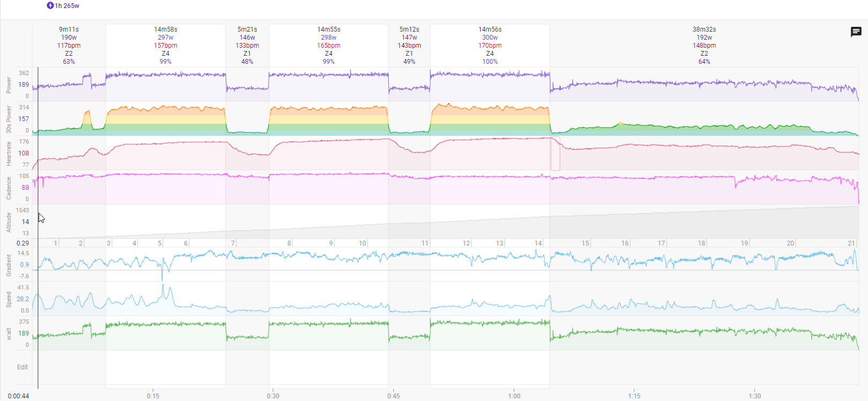Click the Heartrate chart axis label
868x401 pixels.
(9, 153)
